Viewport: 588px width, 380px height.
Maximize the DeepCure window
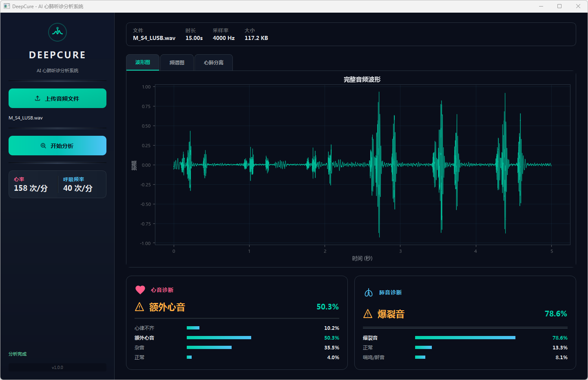point(559,6)
